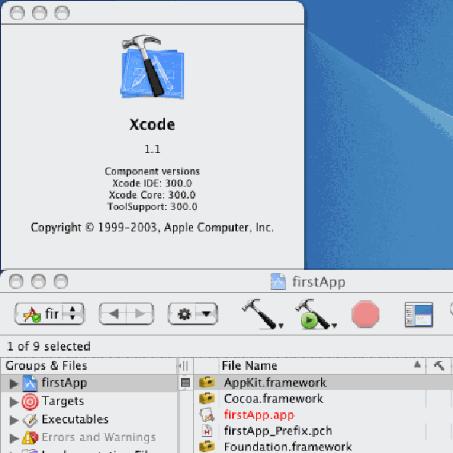Click the Groups & Files column header
Screen dimensions: 453x453
click(89, 366)
